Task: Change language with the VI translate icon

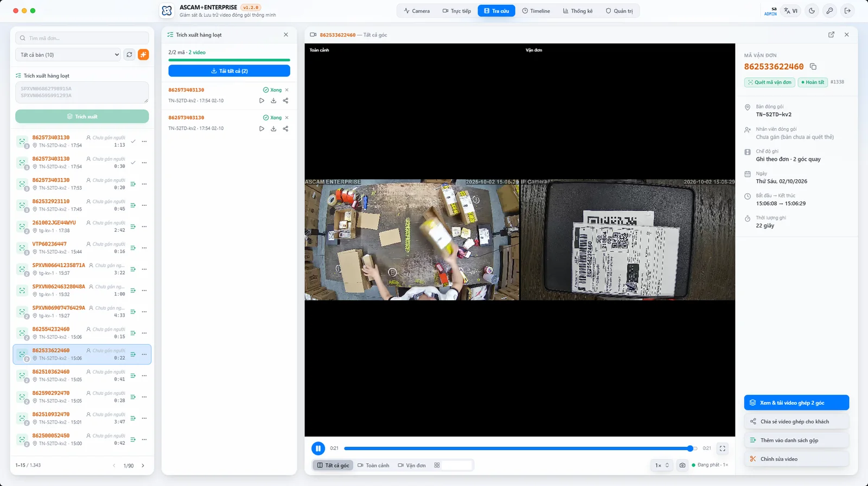Action: point(791,11)
